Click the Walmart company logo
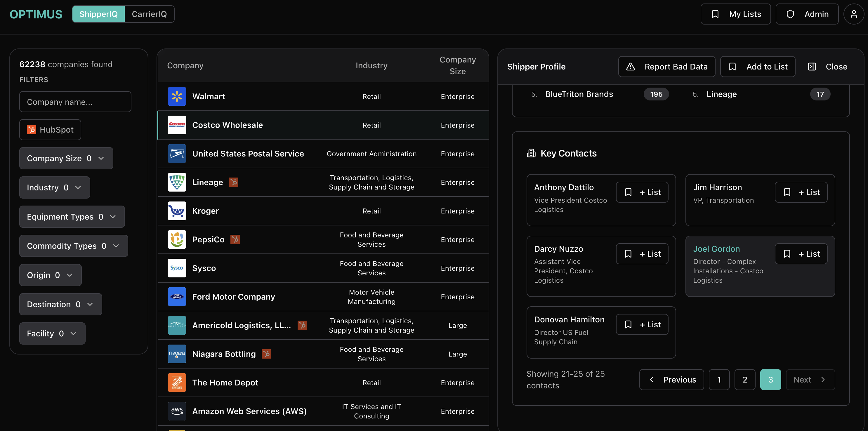This screenshot has height=431, width=868. coord(177,96)
